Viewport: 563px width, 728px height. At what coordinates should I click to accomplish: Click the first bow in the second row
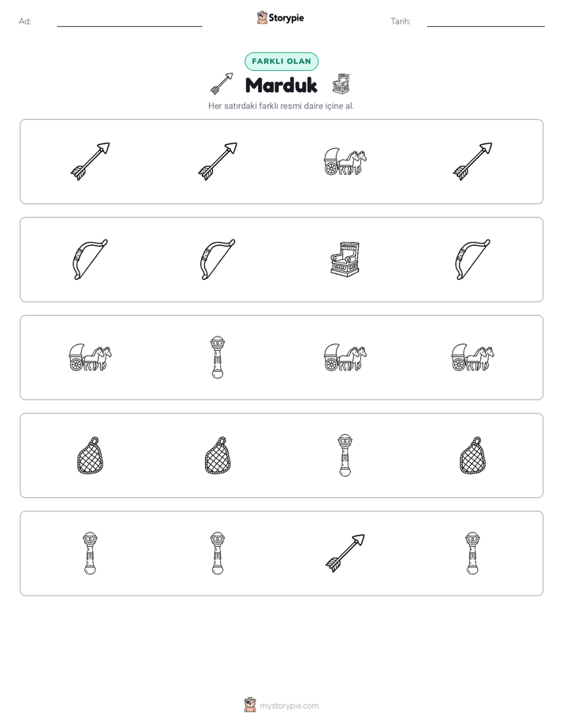(90, 259)
